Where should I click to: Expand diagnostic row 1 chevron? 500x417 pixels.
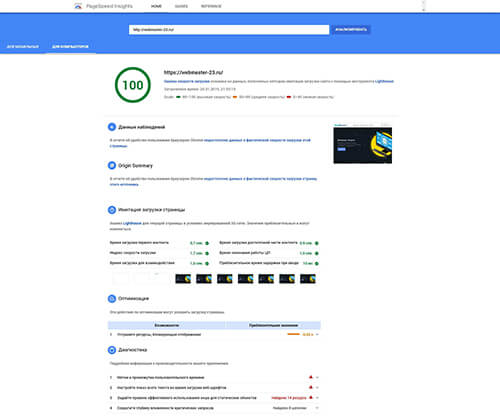coord(317,377)
